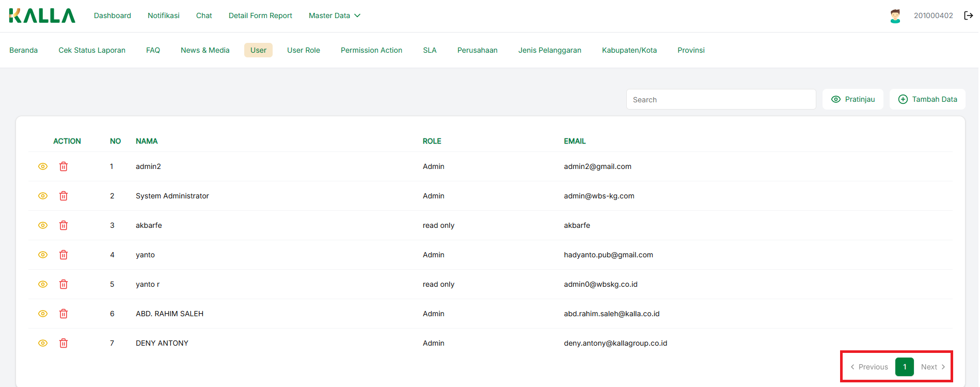Remove DENY ANTONY using trash icon
This screenshot has width=980, height=387.
64,343
